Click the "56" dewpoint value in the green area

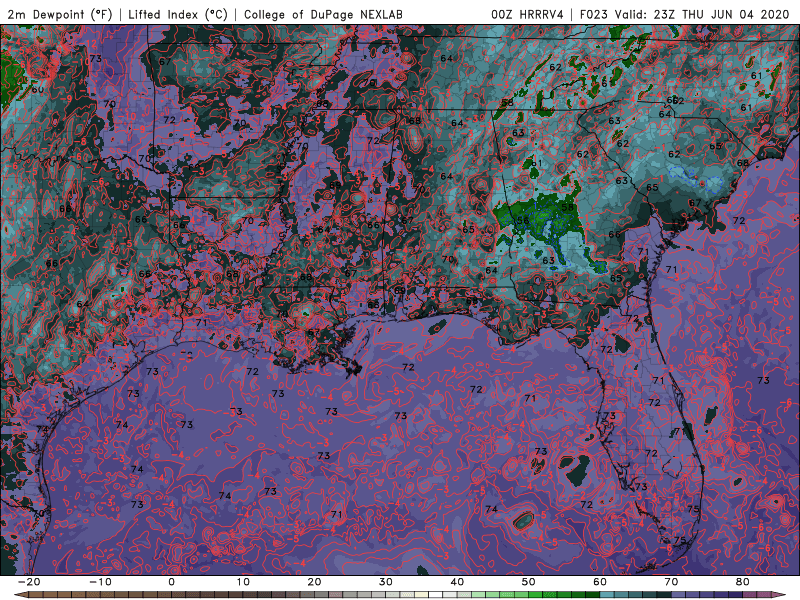point(522,220)
